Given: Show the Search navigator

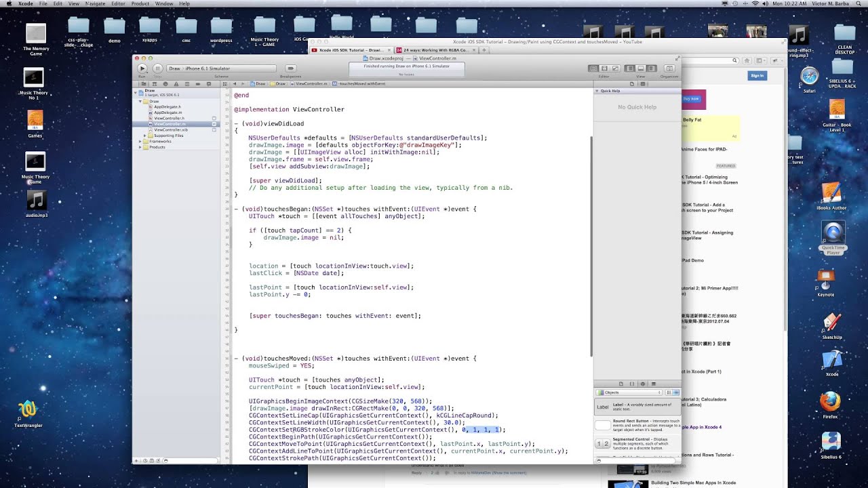Looking at the screenshot, I should 165,84.
